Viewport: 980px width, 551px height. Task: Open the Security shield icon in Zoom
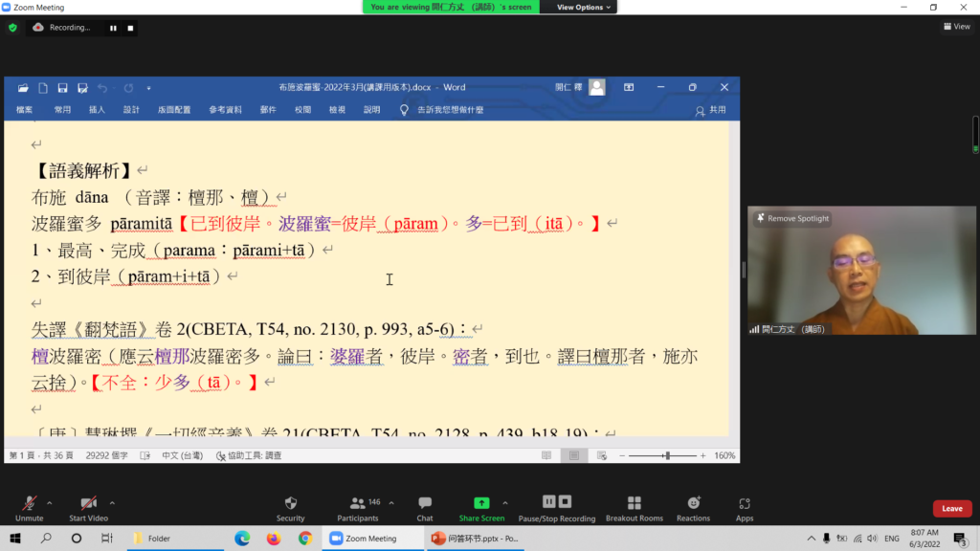[290, 503]
